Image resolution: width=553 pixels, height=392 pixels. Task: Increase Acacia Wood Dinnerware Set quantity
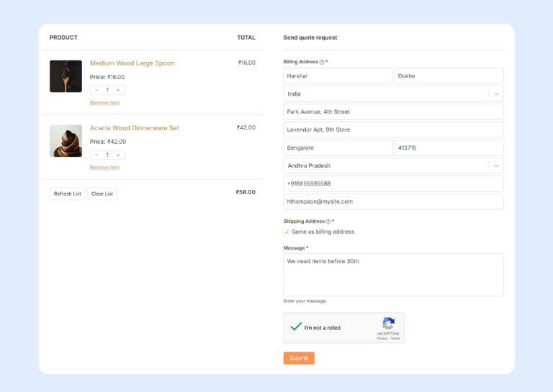[x=118, y=155]
